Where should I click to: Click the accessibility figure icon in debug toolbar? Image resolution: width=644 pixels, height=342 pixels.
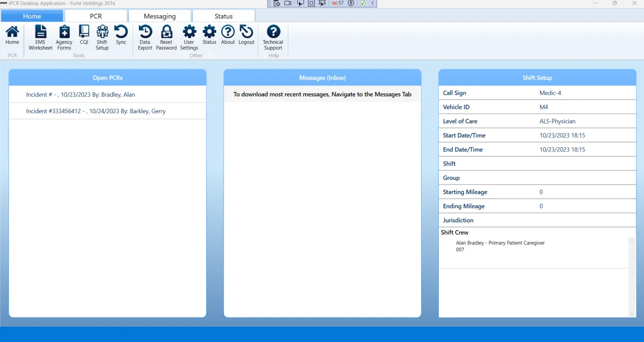coord(351,3)
